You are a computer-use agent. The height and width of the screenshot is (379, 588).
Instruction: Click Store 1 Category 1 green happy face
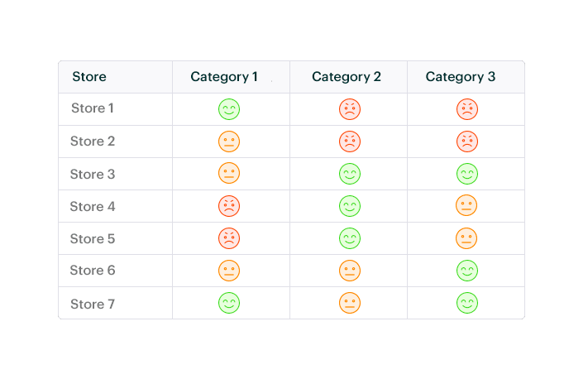pyautogui.click(x=229, y=109)
